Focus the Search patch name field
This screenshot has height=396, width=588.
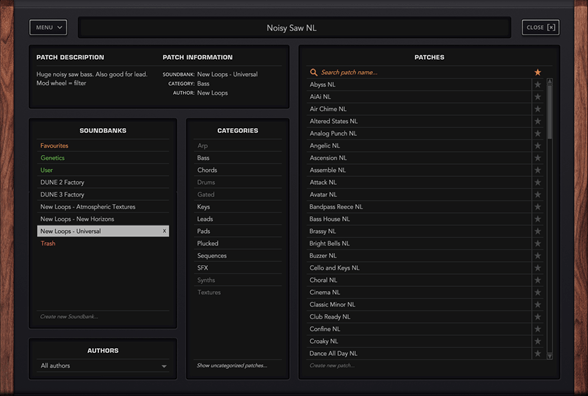[x=420, y=72]
